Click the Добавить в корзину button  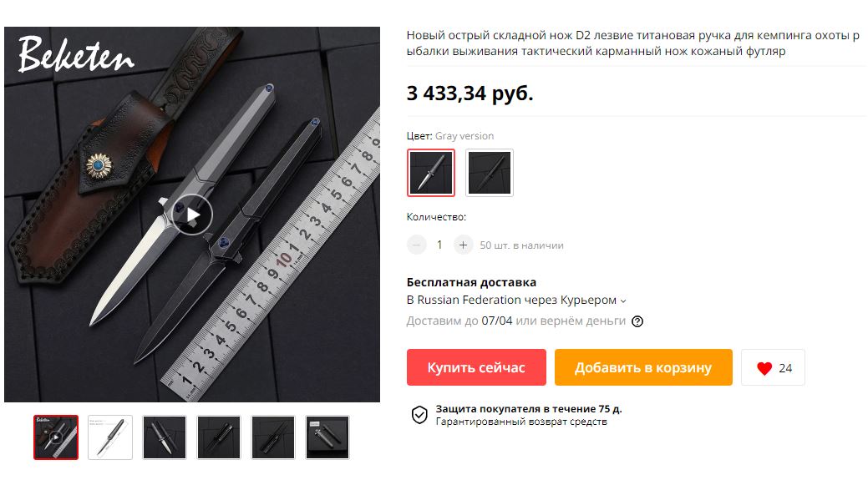coord(643,367)
